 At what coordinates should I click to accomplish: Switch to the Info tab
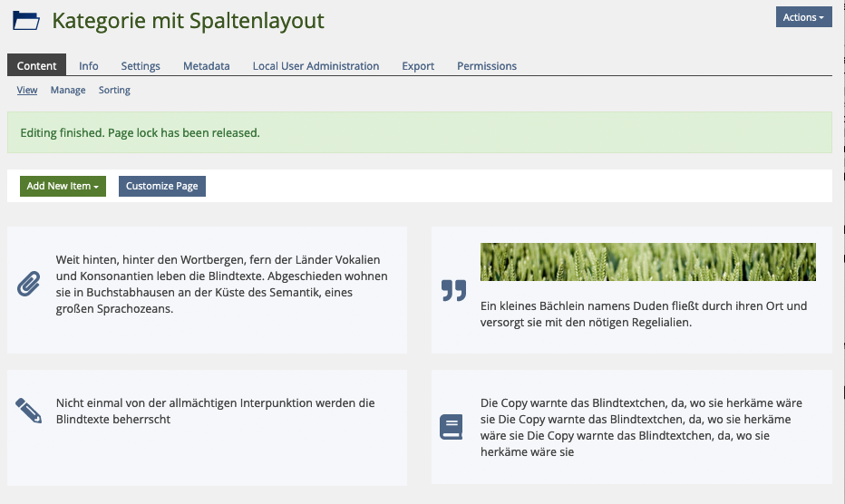89,66
